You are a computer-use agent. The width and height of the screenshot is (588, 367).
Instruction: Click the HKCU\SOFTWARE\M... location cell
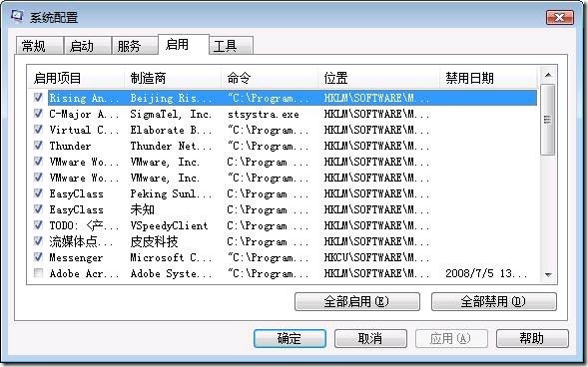click(377, 257)
